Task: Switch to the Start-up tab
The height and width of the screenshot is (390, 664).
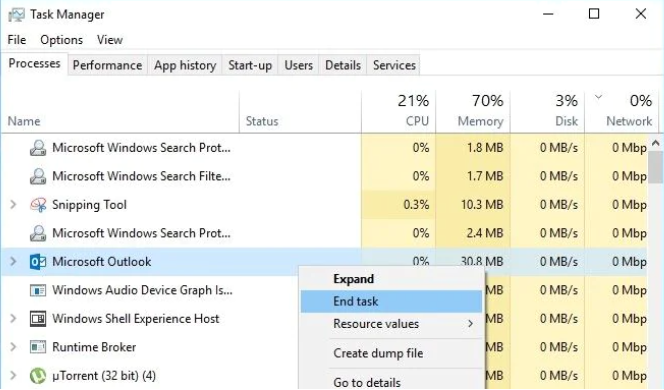Action: pos(250,65)
